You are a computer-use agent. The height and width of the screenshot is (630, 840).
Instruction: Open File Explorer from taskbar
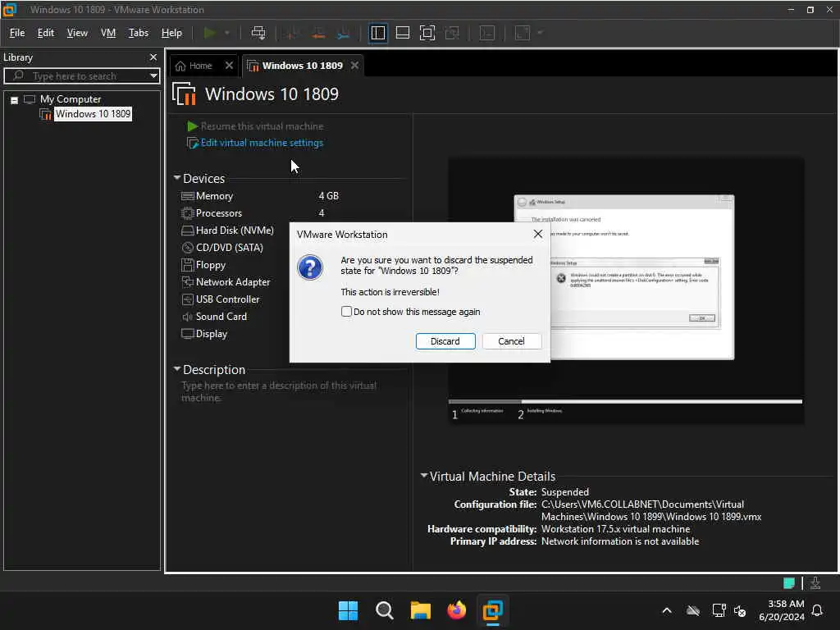[421, 610]
